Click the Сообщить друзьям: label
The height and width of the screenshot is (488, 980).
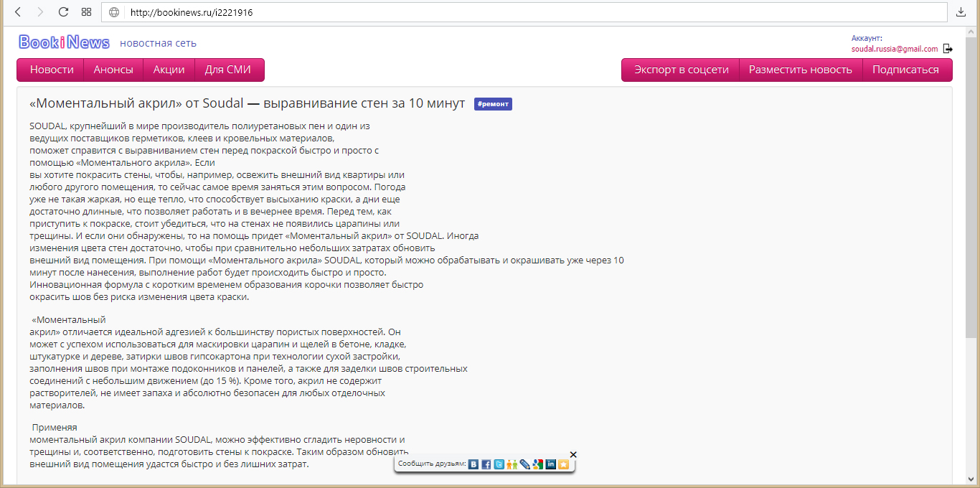pos(432,464)
